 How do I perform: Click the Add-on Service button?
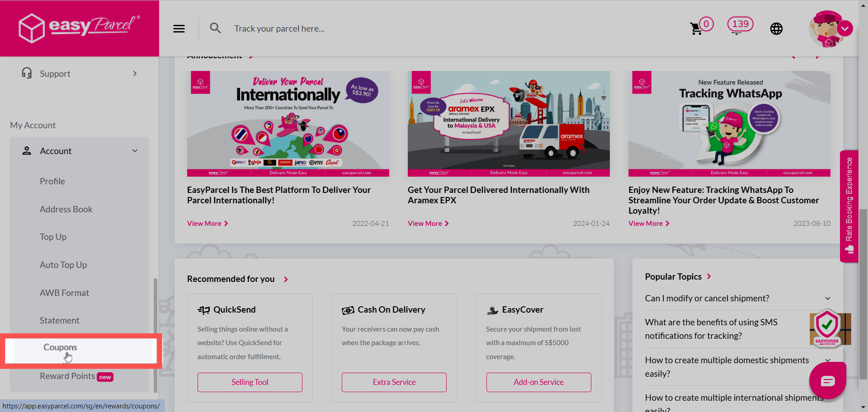pos(538,382)
